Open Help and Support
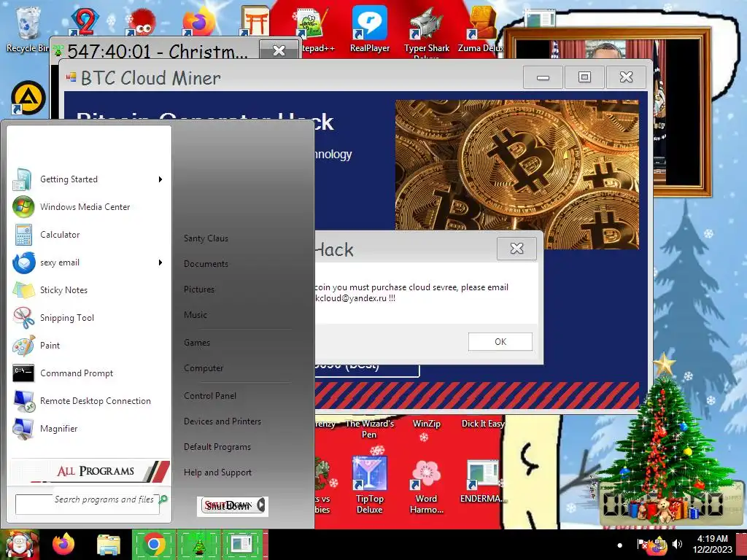The height and width of the screenshot is (560, 747). (x=217, y=472)
